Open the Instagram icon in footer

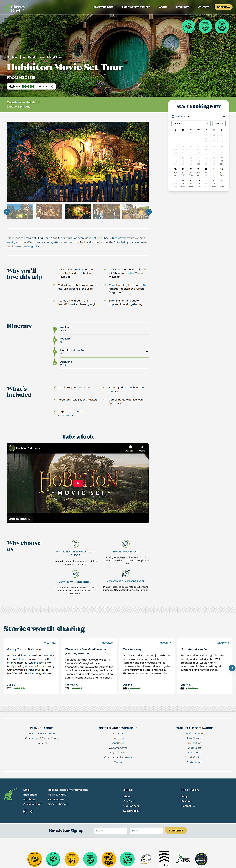coord(25,811)
